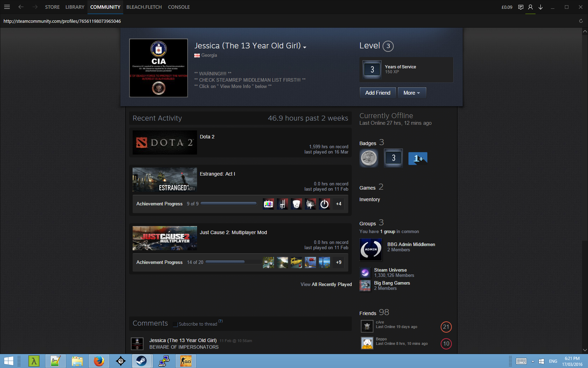
Task: Open friends chat icon in top bar
Action: [521, 7]
